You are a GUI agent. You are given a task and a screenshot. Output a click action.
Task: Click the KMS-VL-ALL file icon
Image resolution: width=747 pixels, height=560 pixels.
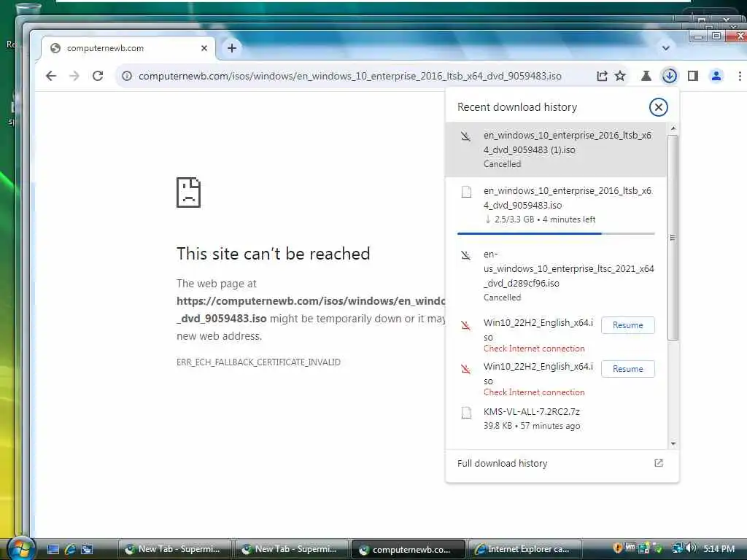pos(466,413)
